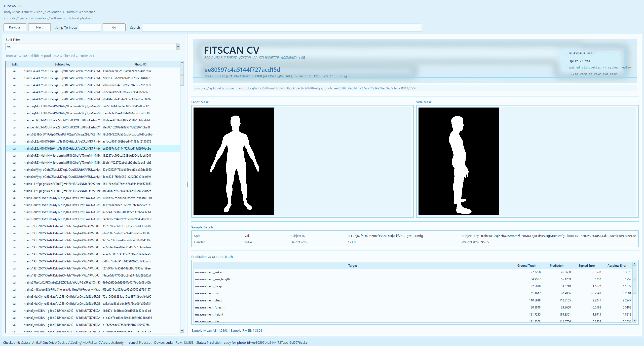
Task: Click the prediction table scroll-up arrow
Action: tap(634, 264)
